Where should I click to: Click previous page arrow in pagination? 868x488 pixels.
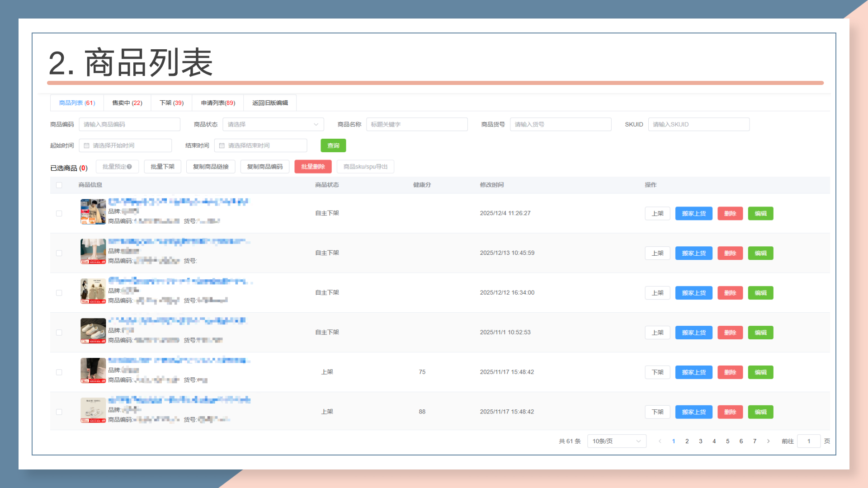pos(660,441)
